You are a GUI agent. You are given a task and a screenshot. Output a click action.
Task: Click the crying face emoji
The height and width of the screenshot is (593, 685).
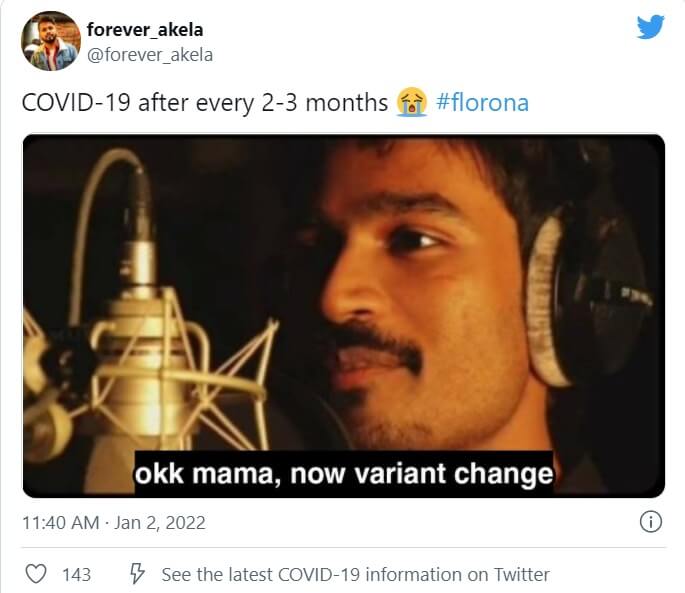[x=411, y=102]
